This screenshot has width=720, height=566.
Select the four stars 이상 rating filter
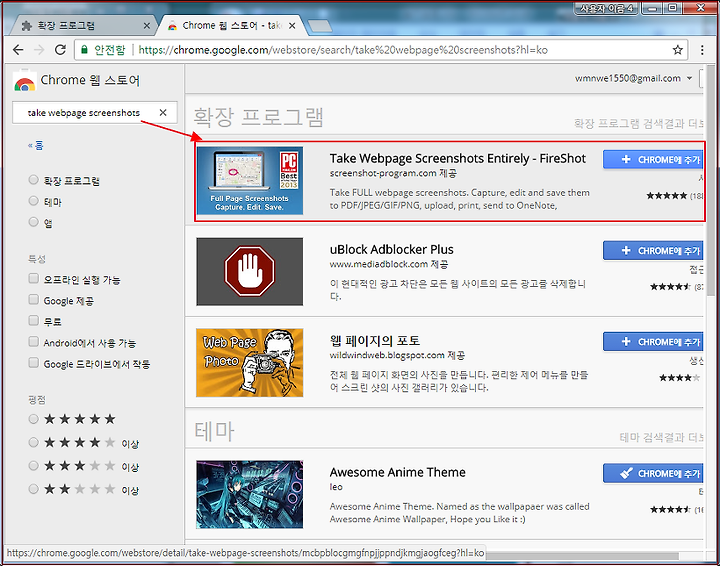pyautogui.click(x=33, y=443)
